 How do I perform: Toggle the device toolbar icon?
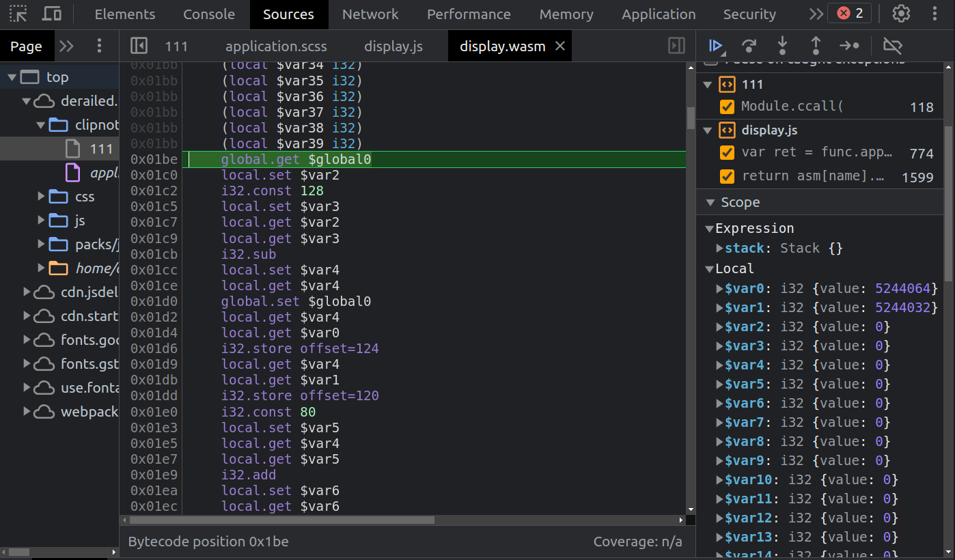(52, 14)
